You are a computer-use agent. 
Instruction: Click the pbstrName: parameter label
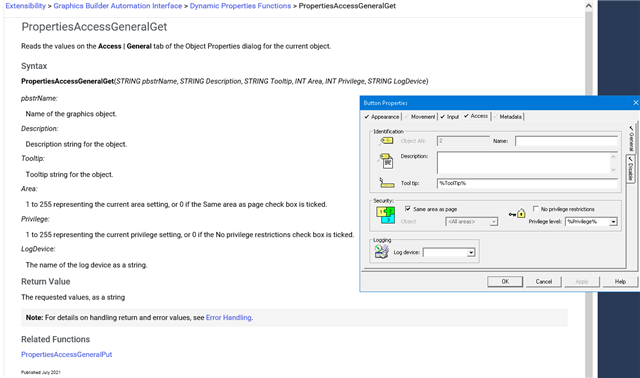tap(39, 98)
